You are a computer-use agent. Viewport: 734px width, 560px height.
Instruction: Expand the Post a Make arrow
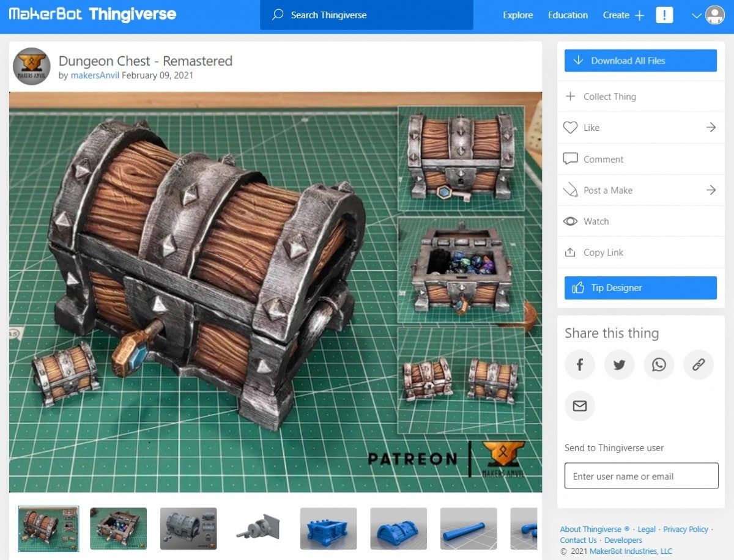pos(711,190)
